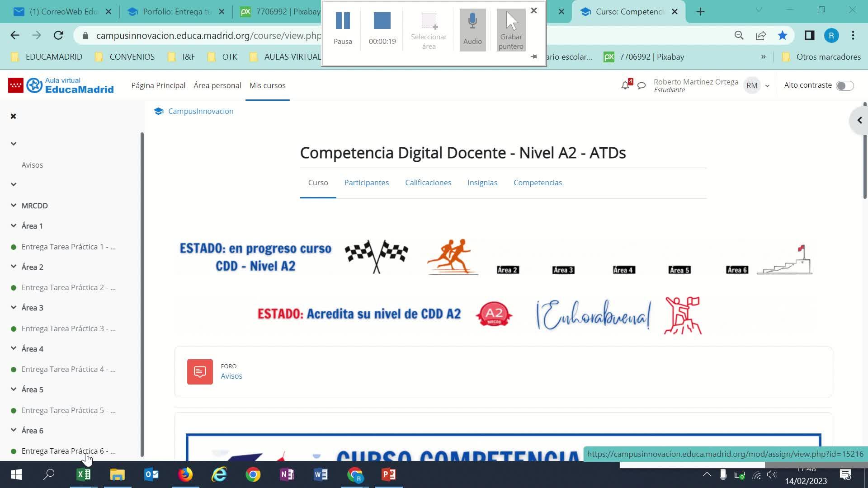Open the Mis cursos menu item
The image size is (868, 488).
click(x=267, y=85)
